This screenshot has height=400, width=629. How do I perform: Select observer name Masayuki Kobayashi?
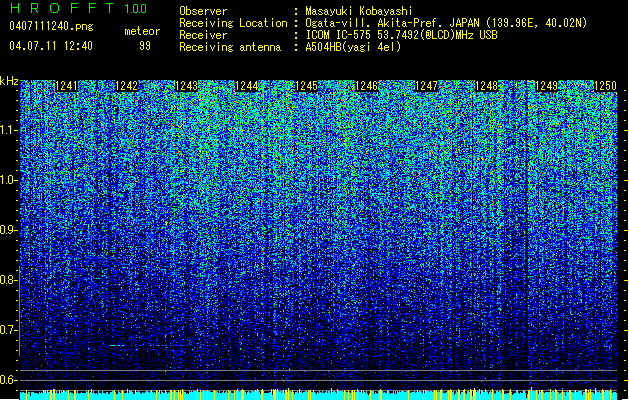pos(359,11)
